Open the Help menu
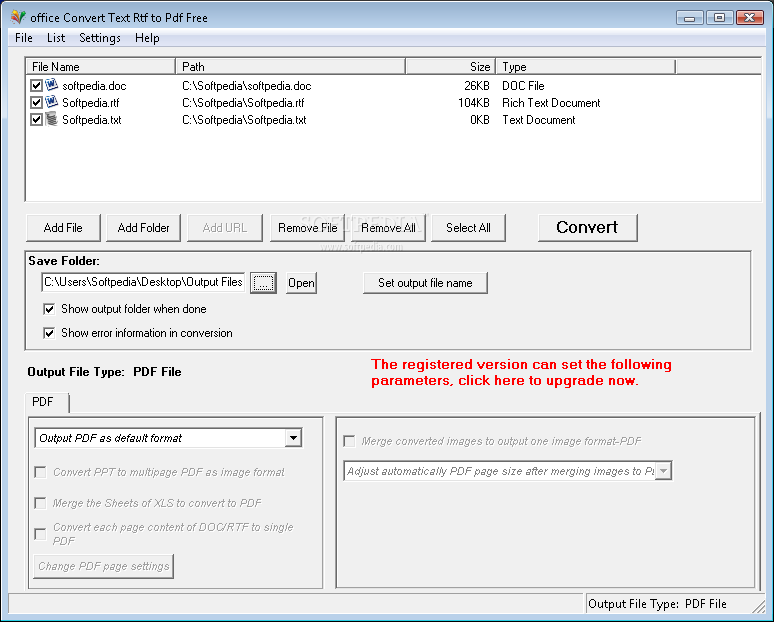 click(x=147, y=38)
